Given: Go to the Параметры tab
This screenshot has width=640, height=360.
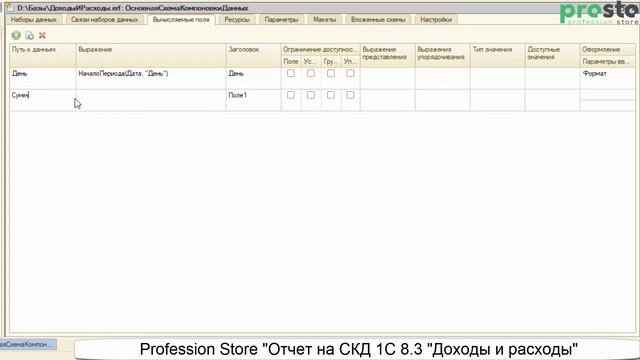Looking at the screenshot, I should tap(281, 20).
